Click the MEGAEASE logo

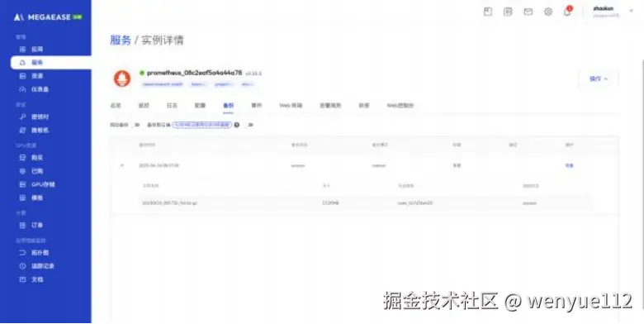(x=48, y=17)
